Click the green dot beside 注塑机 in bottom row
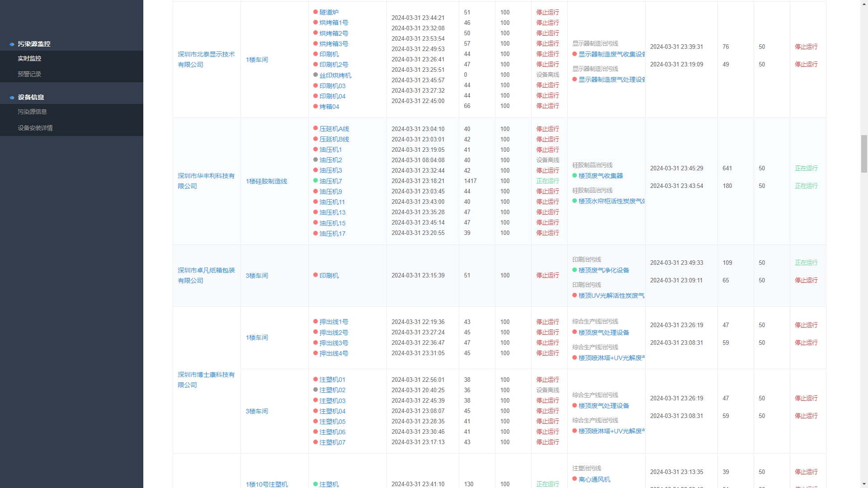 (x=316, y=484)
